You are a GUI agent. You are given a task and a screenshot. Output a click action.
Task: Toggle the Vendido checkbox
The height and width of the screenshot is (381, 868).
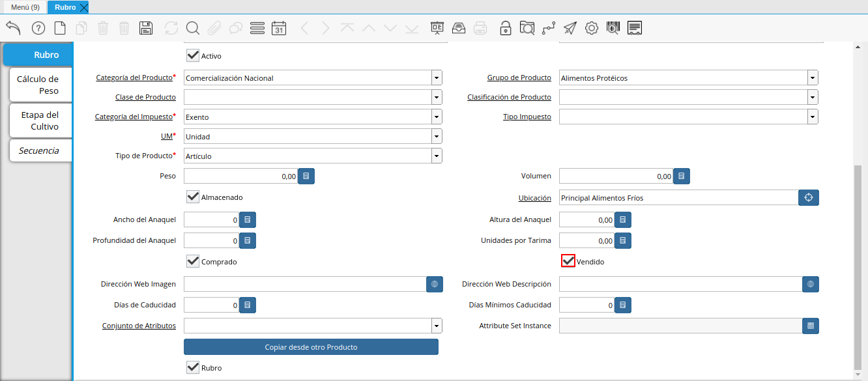pyautogui.click(x=568, y=261)
